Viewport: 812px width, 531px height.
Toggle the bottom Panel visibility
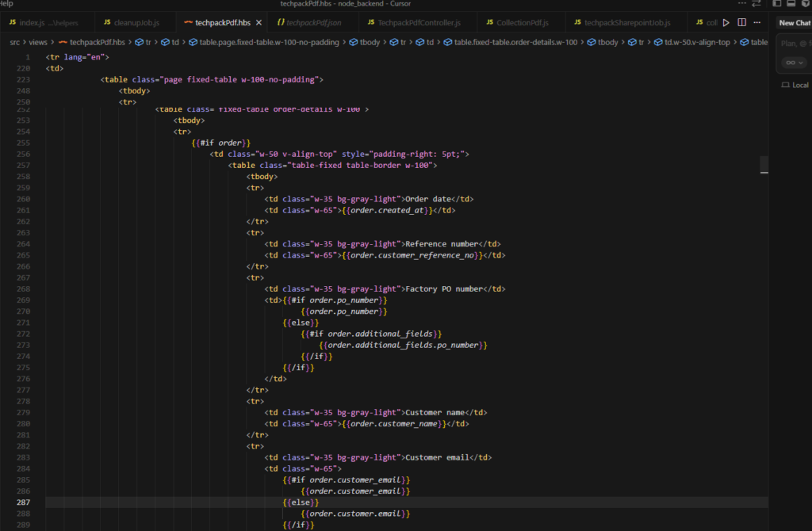pos(791,3)
